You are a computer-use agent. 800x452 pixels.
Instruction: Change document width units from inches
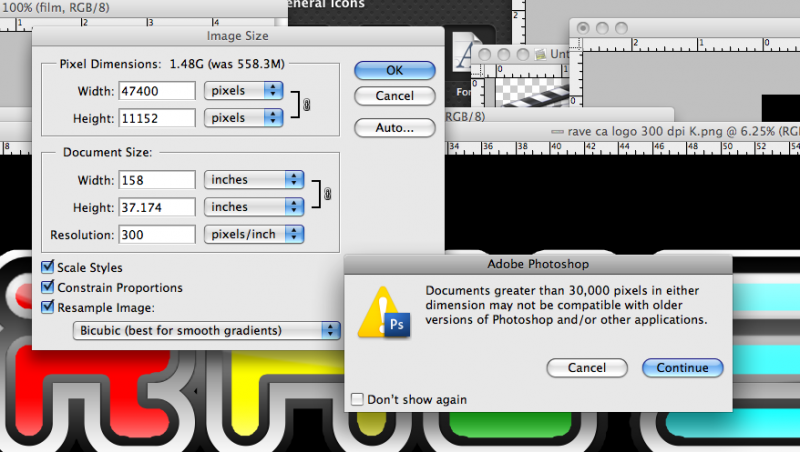[254, 180]
